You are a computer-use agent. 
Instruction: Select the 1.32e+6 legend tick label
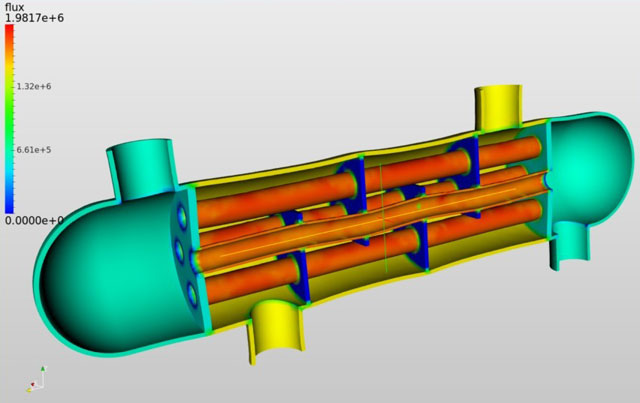pyautogui.click(x=34, y=87)
